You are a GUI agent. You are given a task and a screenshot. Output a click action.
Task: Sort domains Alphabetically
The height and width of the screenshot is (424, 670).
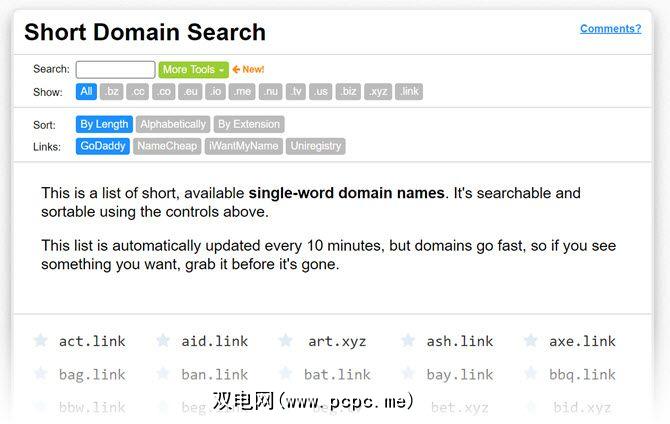click(x=173, y=125)
